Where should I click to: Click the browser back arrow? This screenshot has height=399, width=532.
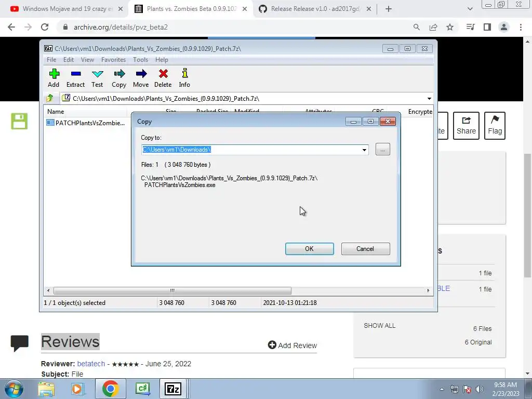click(11, 27)
